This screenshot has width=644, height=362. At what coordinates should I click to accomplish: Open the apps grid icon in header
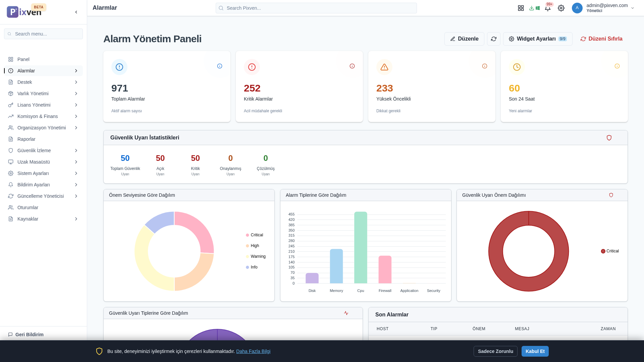(521, 8)
